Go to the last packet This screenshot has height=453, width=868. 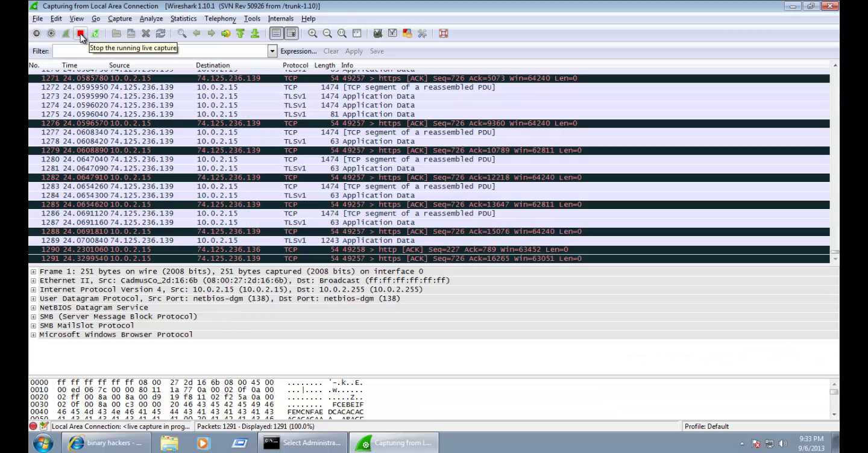coord(256,33)
